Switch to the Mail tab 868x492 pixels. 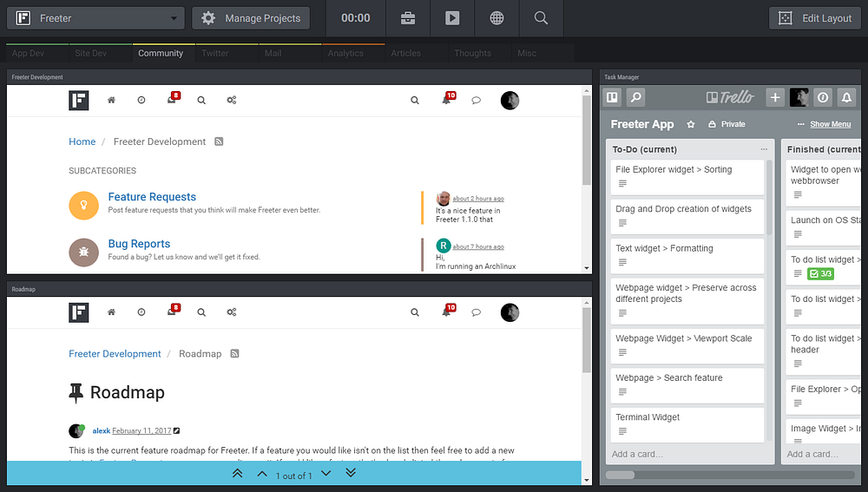[290, 53]
